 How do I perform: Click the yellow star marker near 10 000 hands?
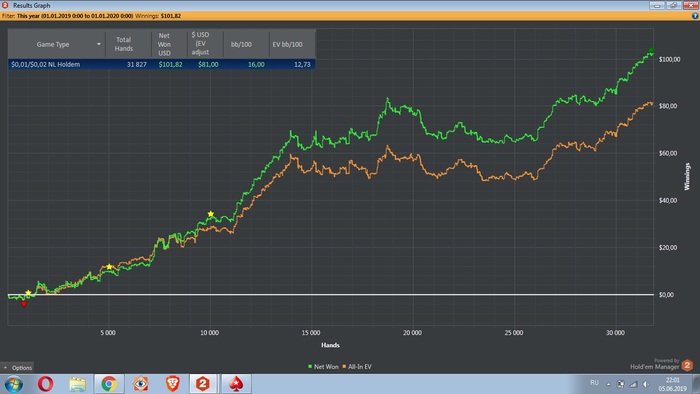click(x=211, y=214)
